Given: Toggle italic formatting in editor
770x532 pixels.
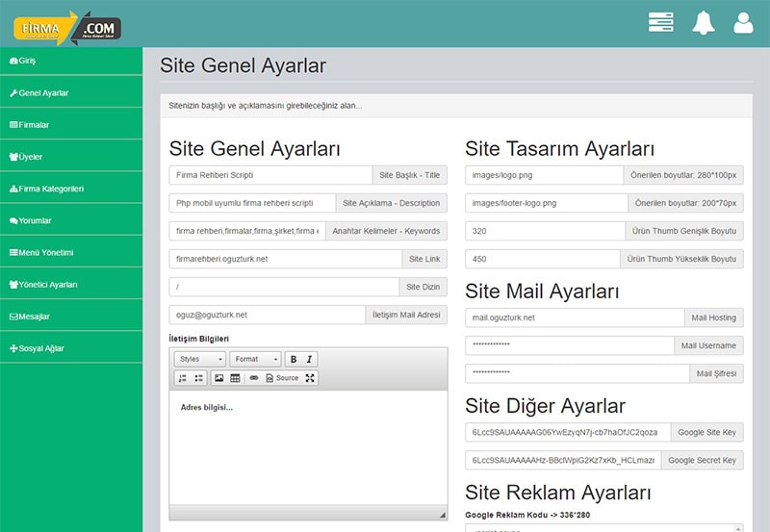Looking at the screenshot, I should click(x=309, y=359).
